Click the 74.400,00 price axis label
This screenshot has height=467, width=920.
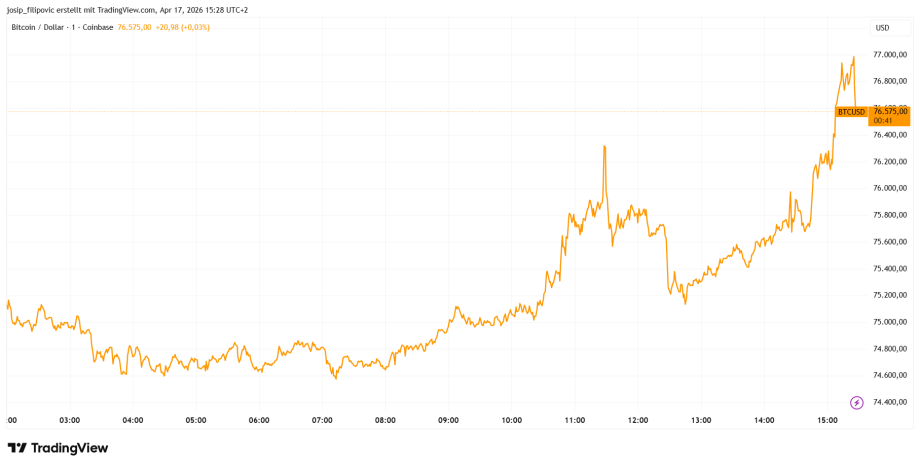(889, 402)
